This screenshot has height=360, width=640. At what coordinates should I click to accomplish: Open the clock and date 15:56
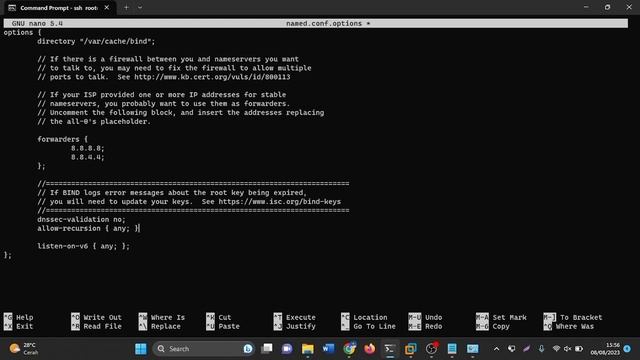[x=605, y=349]
